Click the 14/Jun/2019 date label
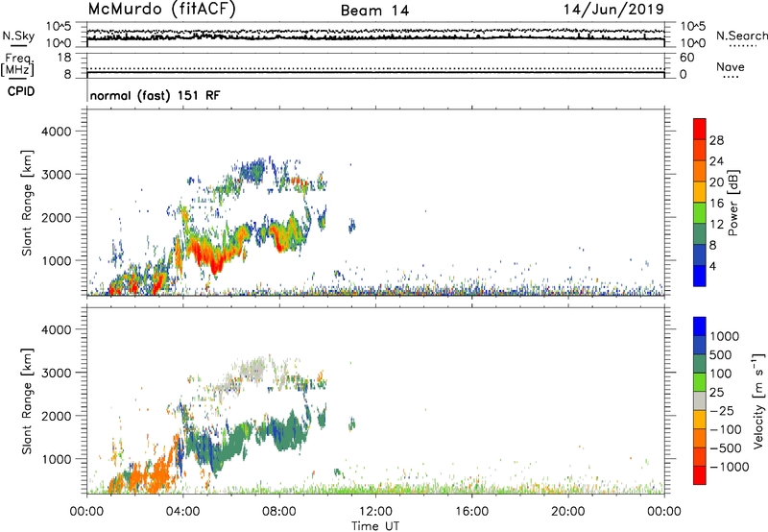This screenshot has width=768, height=532. [613, 10]
